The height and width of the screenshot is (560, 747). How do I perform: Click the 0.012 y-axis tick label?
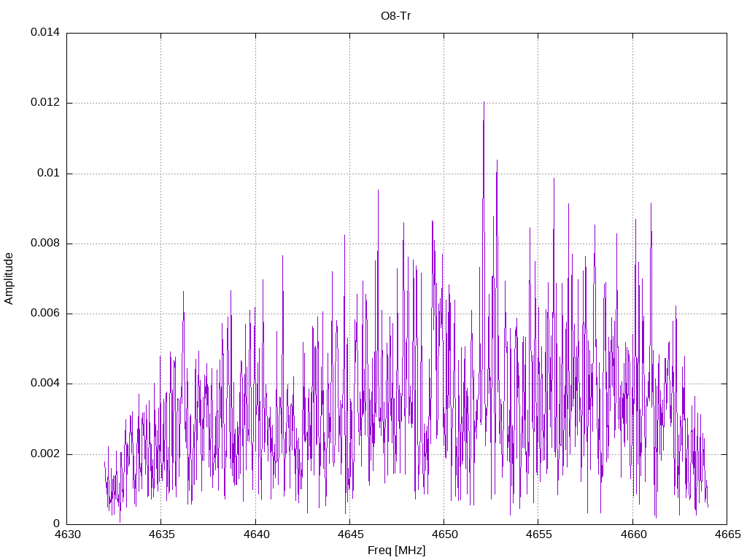[45, 103]
